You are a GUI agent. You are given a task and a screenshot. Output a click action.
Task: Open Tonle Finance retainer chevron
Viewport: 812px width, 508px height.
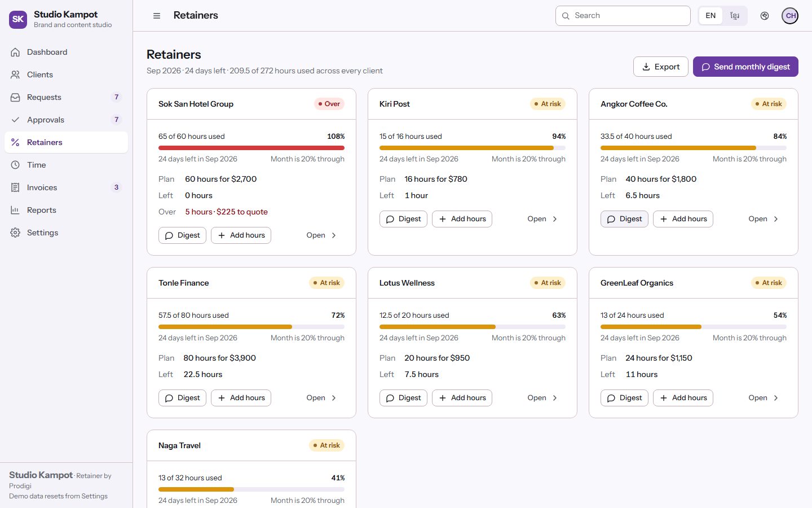[x=334, y=398]
